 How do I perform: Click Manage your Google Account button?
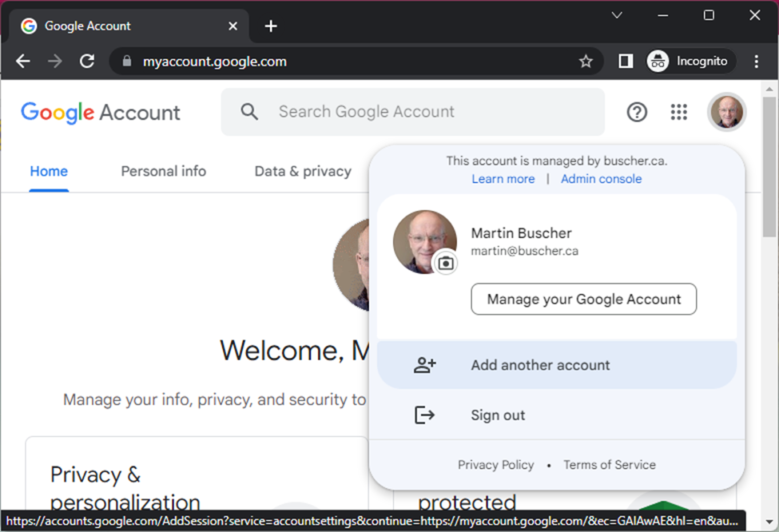pyautogui.click(x=584, y=299)
